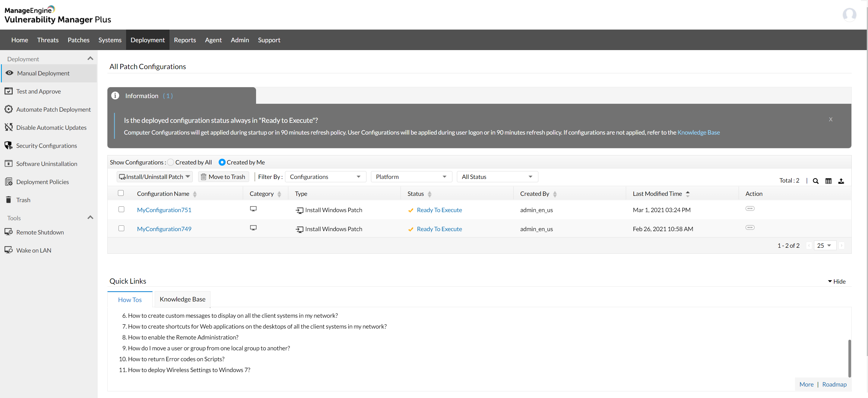The image size is (868, 398).
Task: Switch to the How Tos tab
Action: 130,299
